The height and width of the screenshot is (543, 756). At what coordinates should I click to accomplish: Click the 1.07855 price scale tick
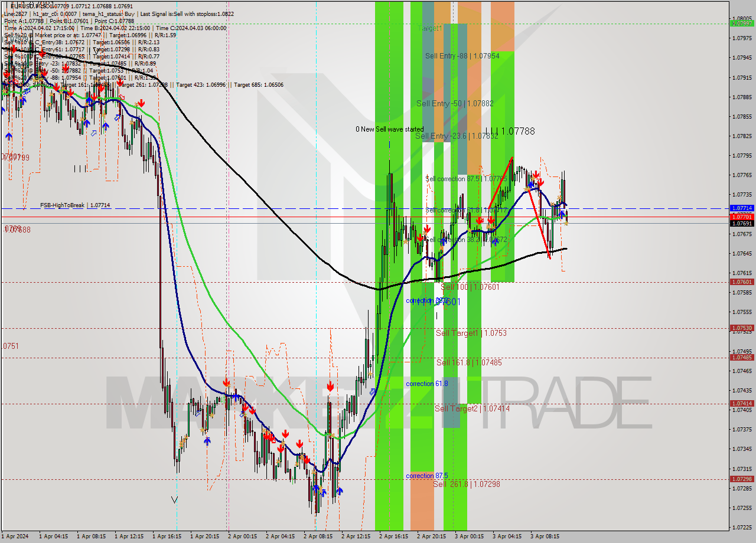coord(742,116)
